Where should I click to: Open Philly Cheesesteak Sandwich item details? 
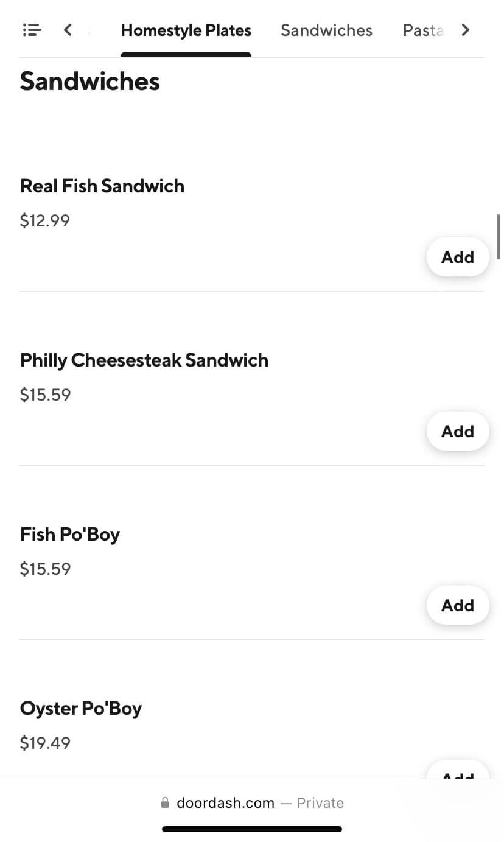tap(144, 360)
